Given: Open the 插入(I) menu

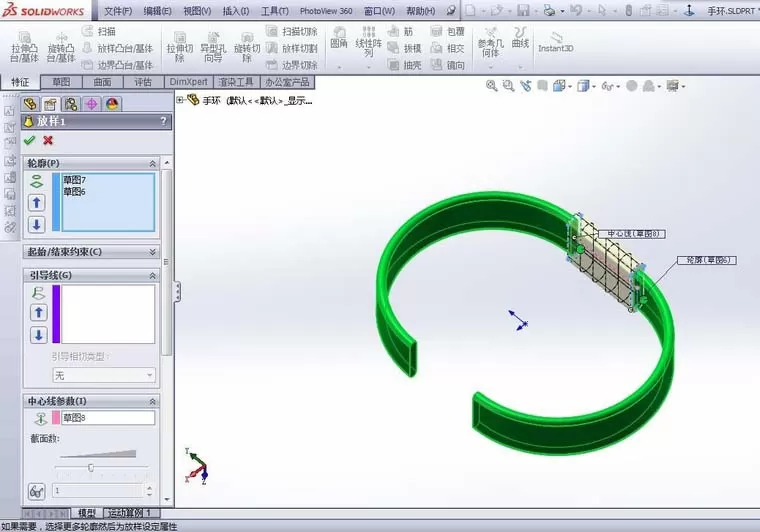Looking at the screenshot, I should point(236,11).
